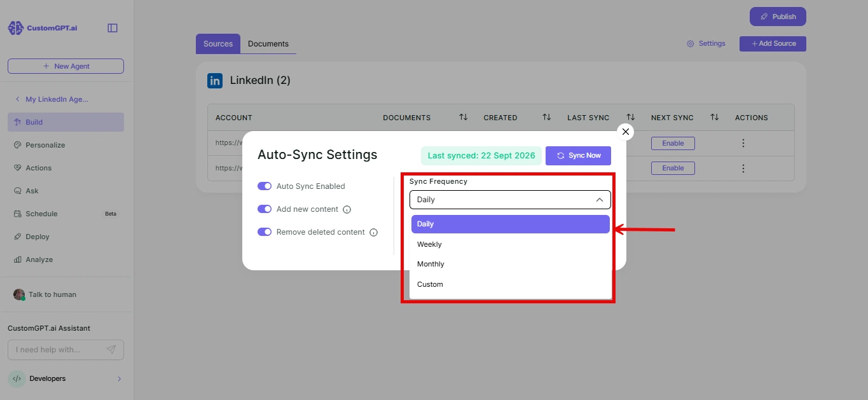Screen dimensions: 868x400
Task: Click the Sync Now button
Action: (x=578, y=156)
